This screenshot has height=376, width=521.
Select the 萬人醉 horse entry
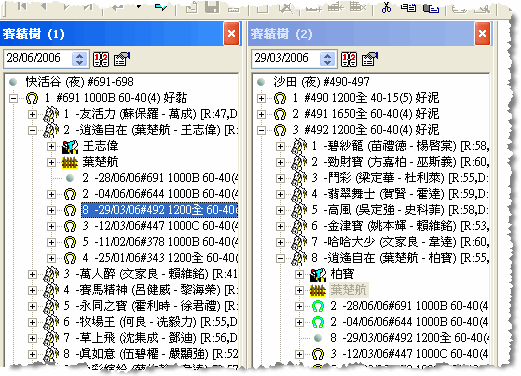(x=150, y=274)
